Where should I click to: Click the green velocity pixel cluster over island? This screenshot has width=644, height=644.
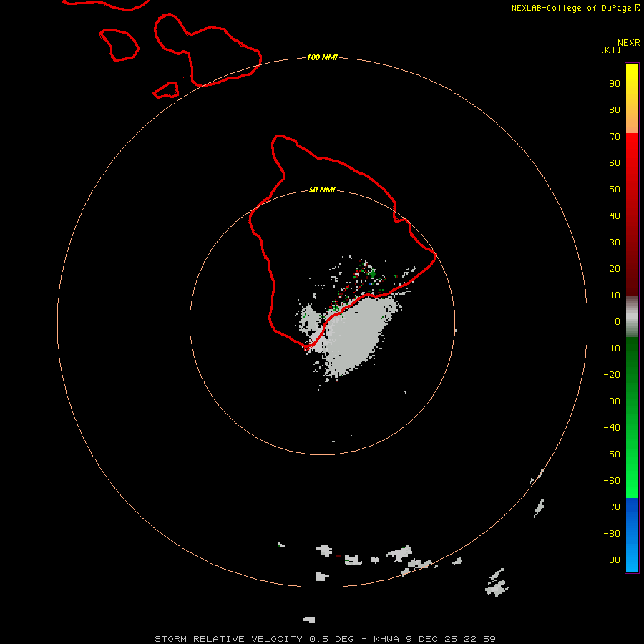coord(372,273)
